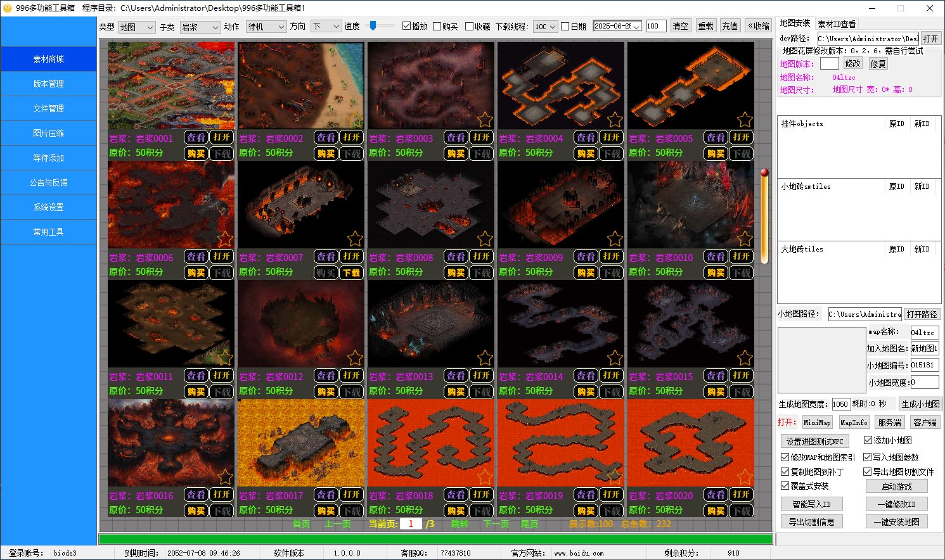Favorite the 岩浆0003 map with its star
945x560 pixels.
485,120
